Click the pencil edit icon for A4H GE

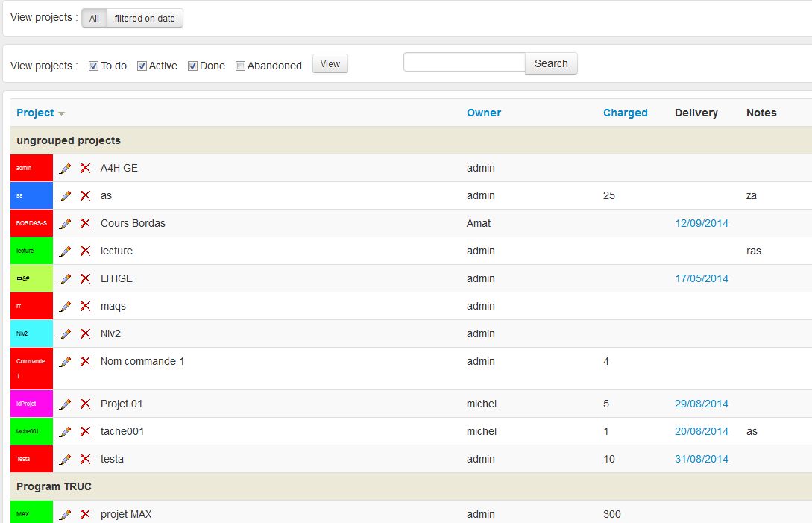point(66,169)
